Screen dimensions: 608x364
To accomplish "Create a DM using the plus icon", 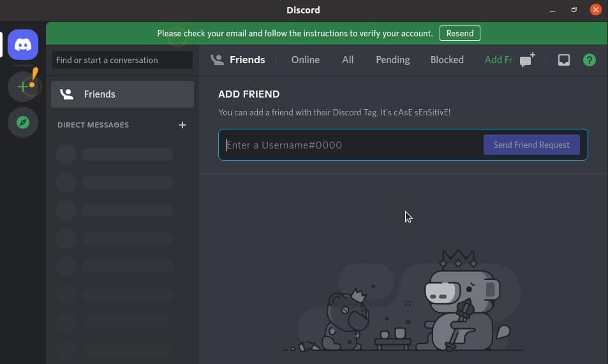I will click(182, 125).
